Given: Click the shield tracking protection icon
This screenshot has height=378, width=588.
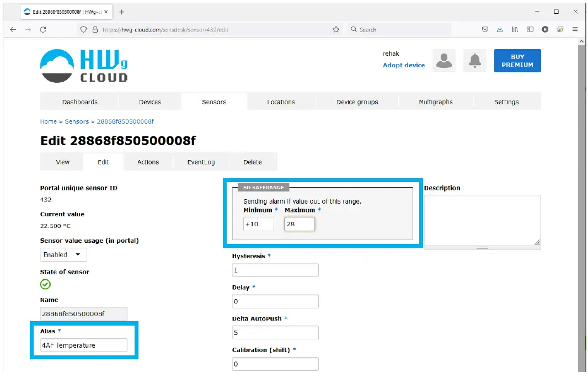Looking at the screenshot, I should (x=84, y=30).
